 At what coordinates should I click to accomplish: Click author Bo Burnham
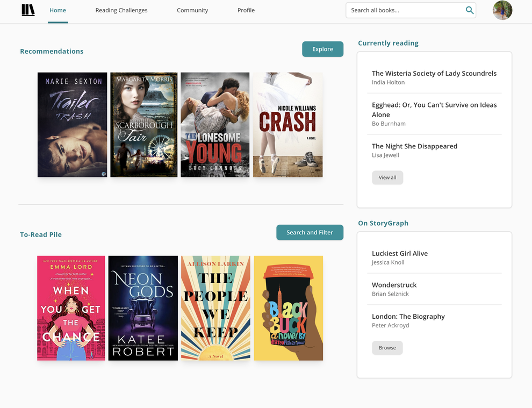click(x=389, y=124)
